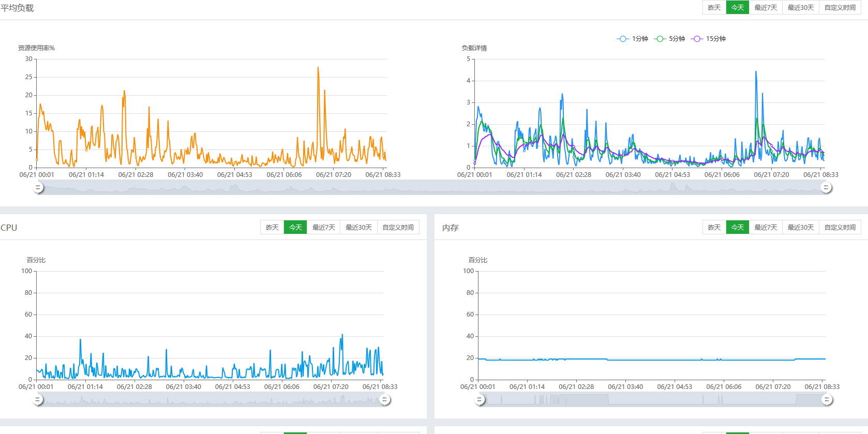The width and height of the screenshot is (868, 434).
Task: Click right zoom handle under 负载详情 chart
Action: click(x=826, y=188)
